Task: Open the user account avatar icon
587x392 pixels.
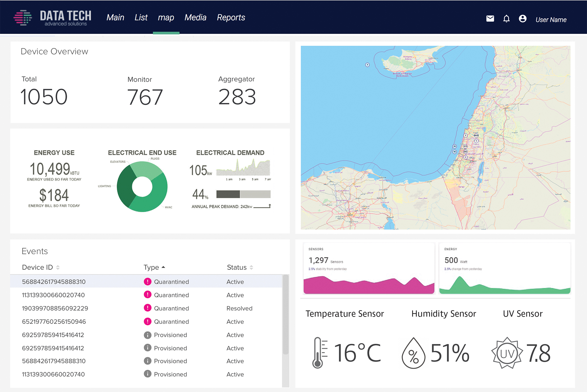Action: click(522, 19)
